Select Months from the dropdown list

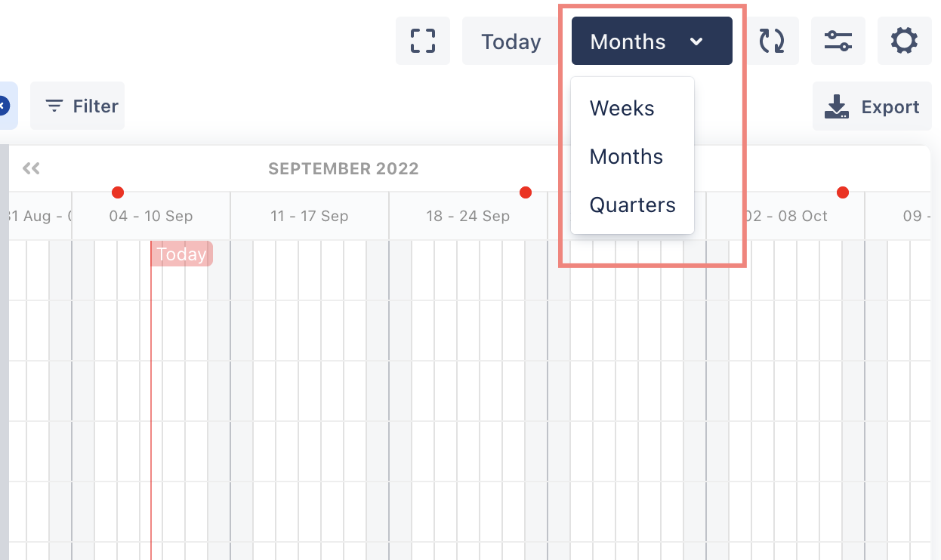(x=626, y=157)
